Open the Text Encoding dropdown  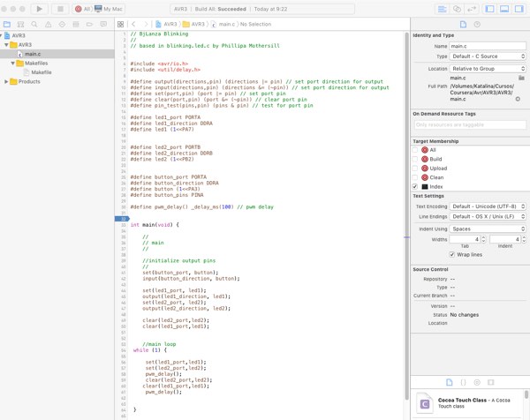(488, 206)
